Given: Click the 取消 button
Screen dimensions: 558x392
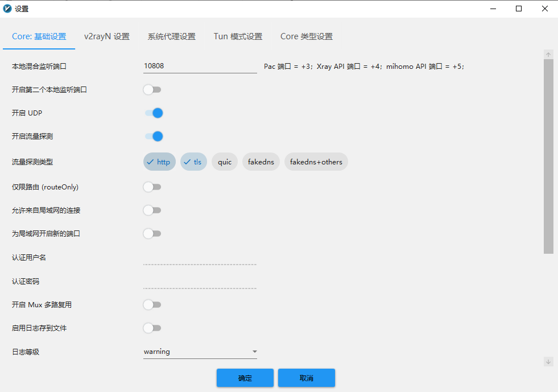Looking at the screenshot, I should [x=307, y=378].
